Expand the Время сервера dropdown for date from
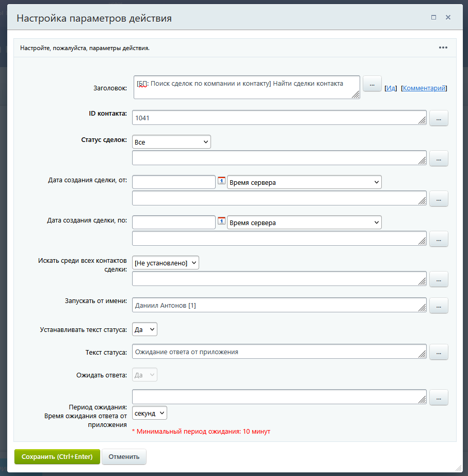This screenshot has width=468, height=476. [304, 182]
